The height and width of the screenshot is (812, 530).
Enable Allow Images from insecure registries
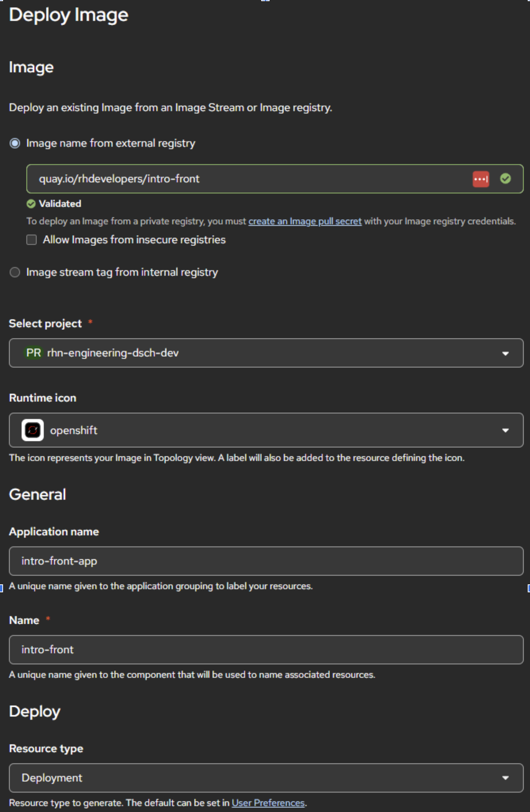[x=32, y=240]
